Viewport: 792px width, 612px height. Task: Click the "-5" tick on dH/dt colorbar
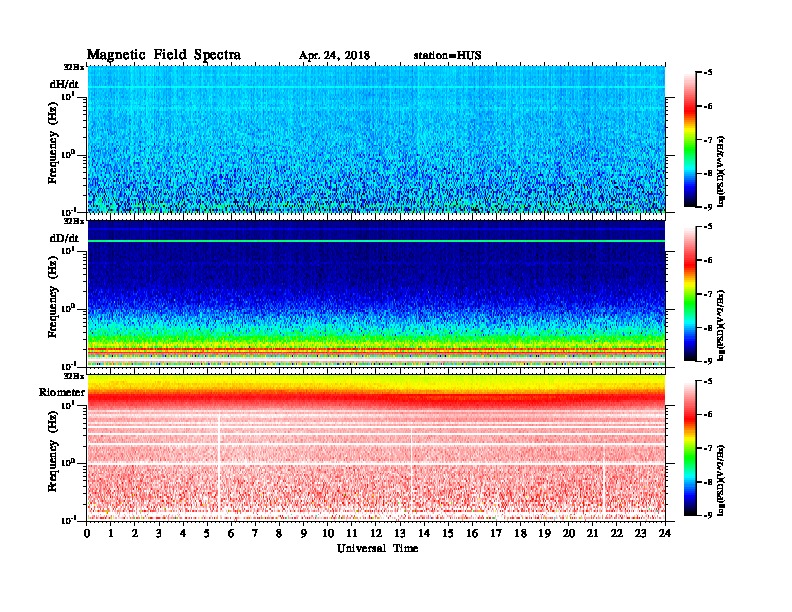(708, 73)
